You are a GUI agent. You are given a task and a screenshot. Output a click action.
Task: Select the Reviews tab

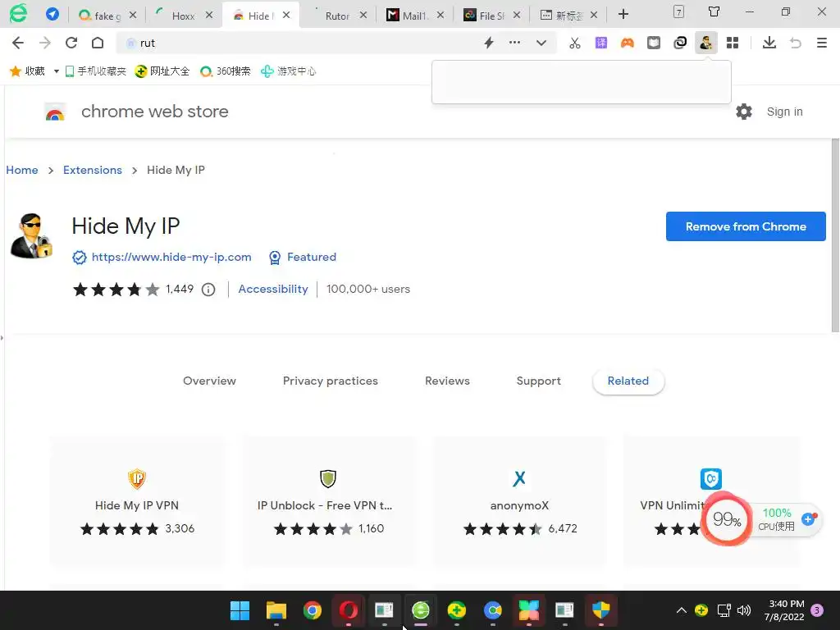pyautogui.click(x=447, y=381)
